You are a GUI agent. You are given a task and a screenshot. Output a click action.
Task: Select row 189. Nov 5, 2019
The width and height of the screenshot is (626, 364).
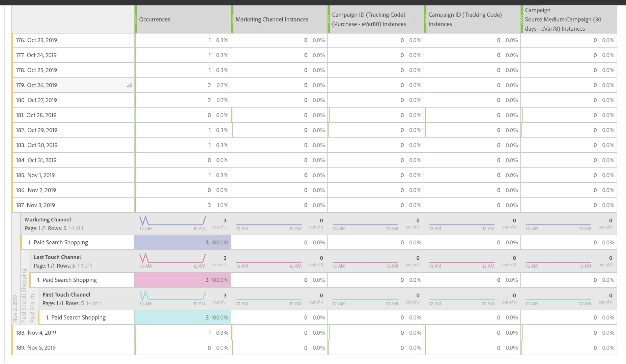point(73,348)
